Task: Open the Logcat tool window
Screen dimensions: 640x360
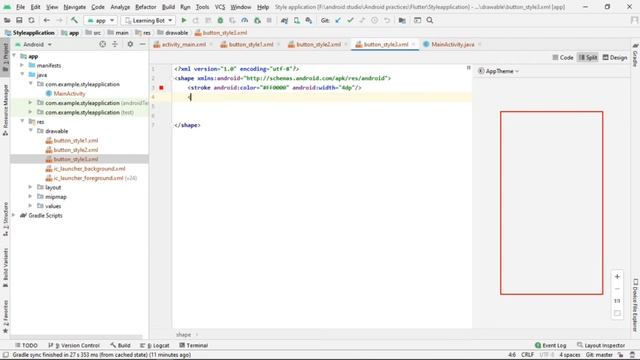Action: (155, 345)
